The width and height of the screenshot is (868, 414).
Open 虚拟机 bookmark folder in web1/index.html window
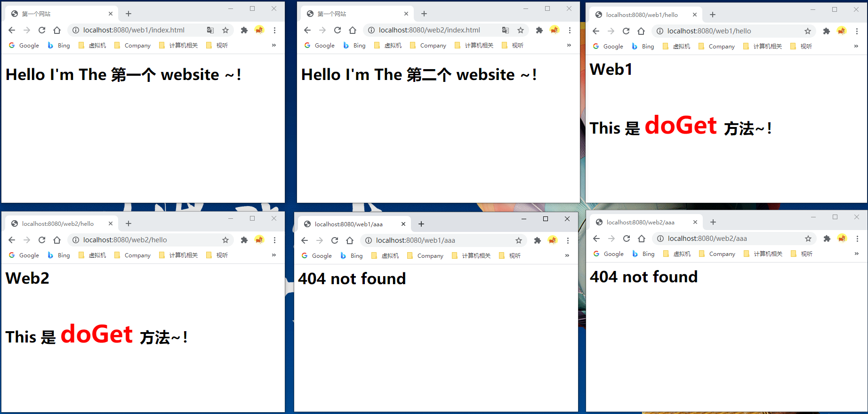(93, 45)
